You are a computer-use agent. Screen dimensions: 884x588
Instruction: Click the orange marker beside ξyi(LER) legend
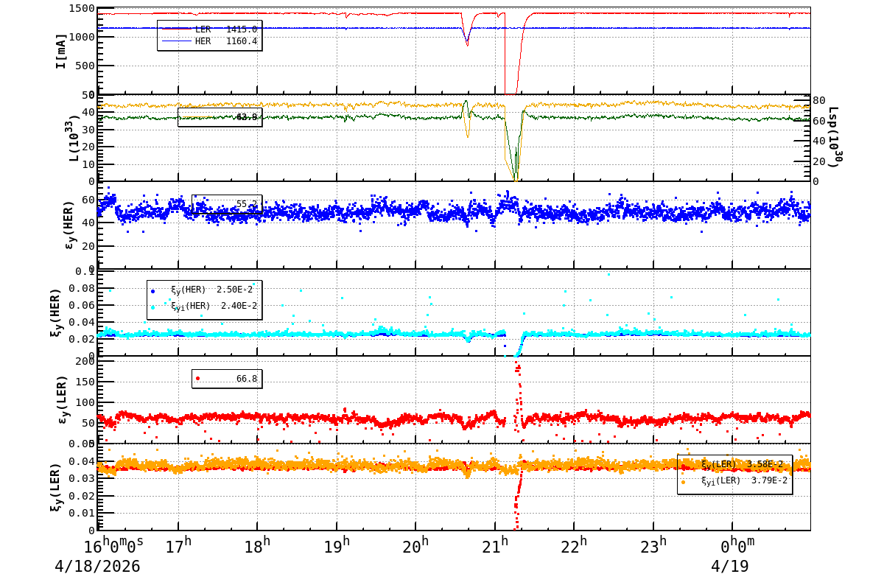(x=684, y=482)
